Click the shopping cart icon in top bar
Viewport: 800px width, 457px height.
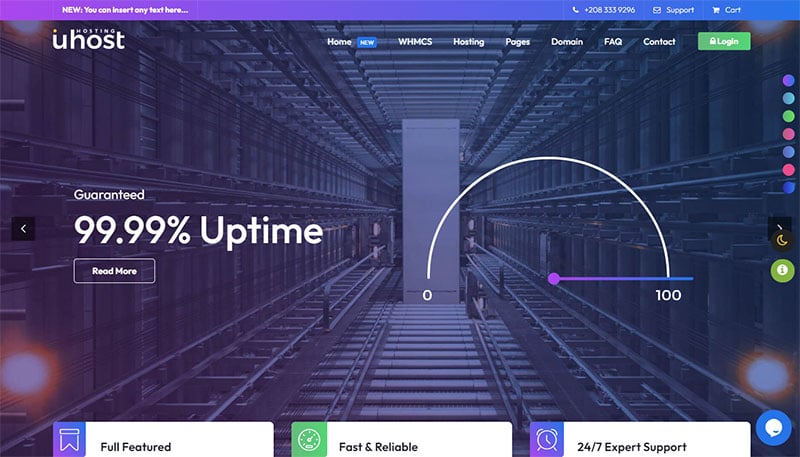click(x=716, y=10)
